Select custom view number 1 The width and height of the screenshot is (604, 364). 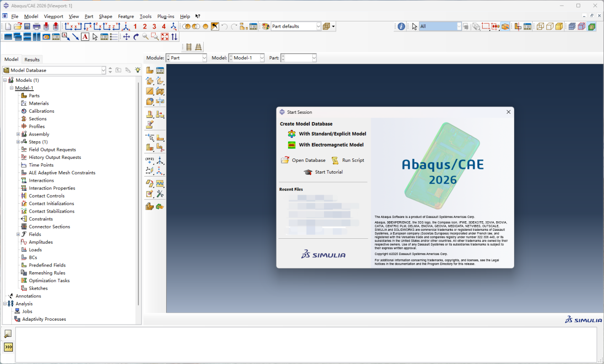[135, 27]
